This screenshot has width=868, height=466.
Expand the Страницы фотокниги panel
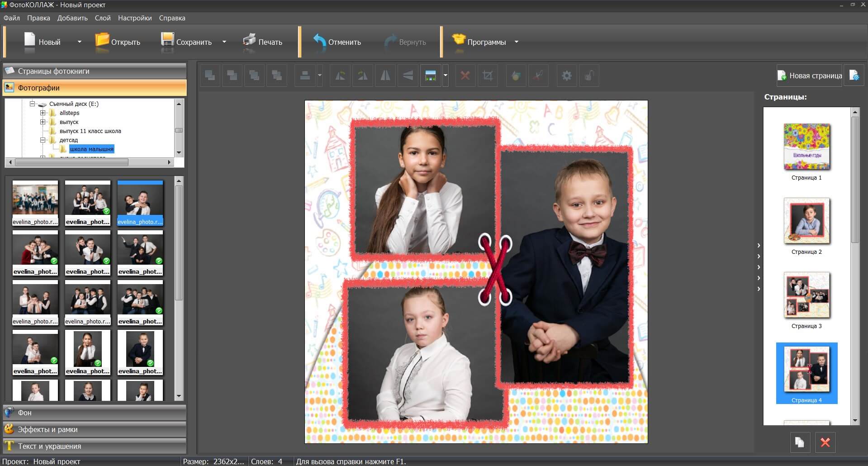click(95, 71)
